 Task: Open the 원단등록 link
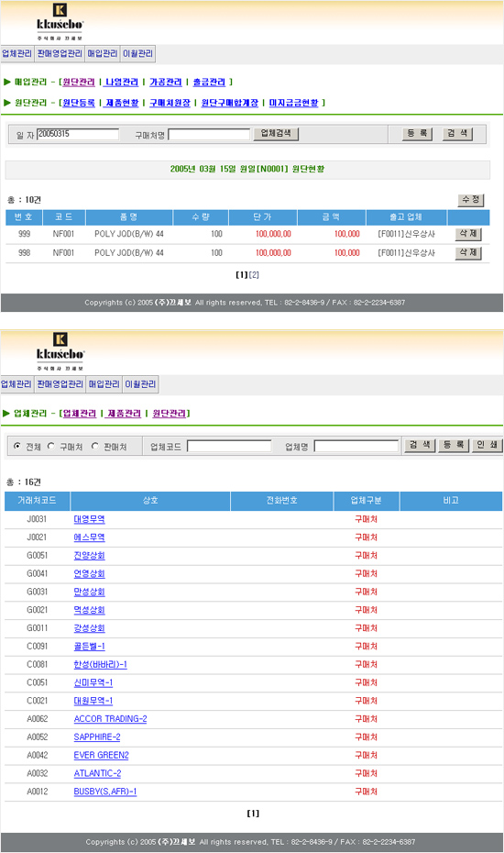coord(79,103)
